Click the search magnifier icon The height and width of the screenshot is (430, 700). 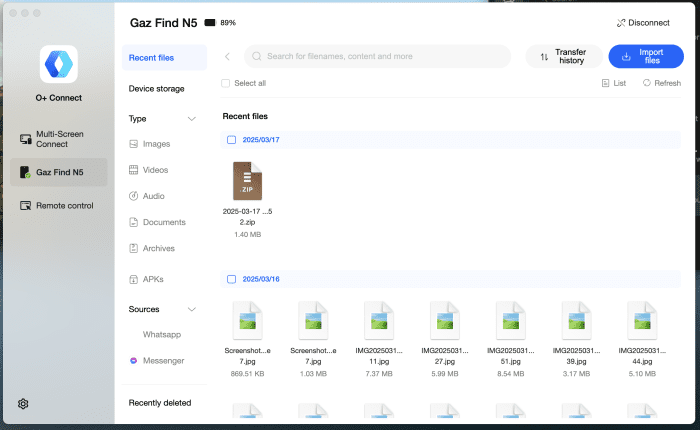pos(257,56)
